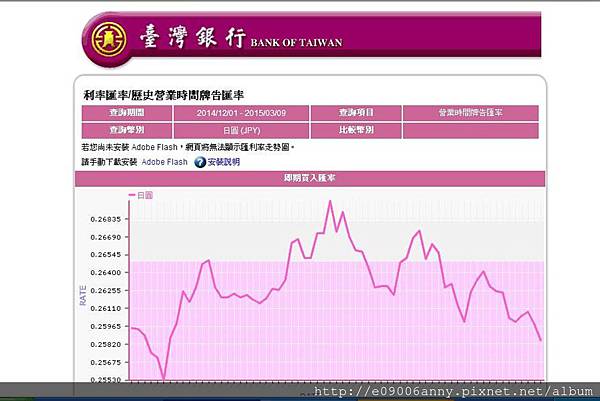
Task: Click the RATE axis label
Action: click(83, 295)
